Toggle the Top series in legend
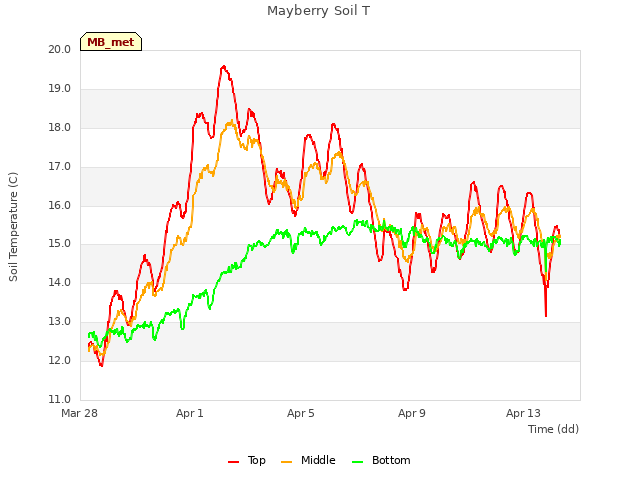The image size is (640, 480). (247, 460)
